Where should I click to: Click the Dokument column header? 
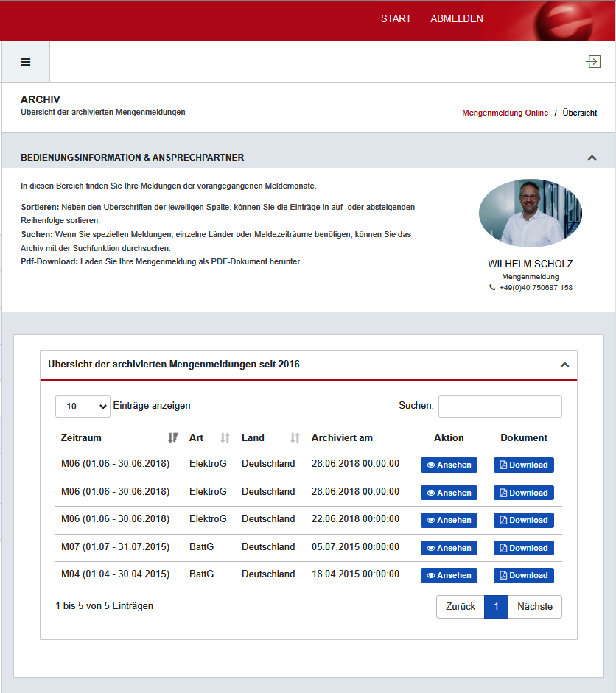[524, 437]
